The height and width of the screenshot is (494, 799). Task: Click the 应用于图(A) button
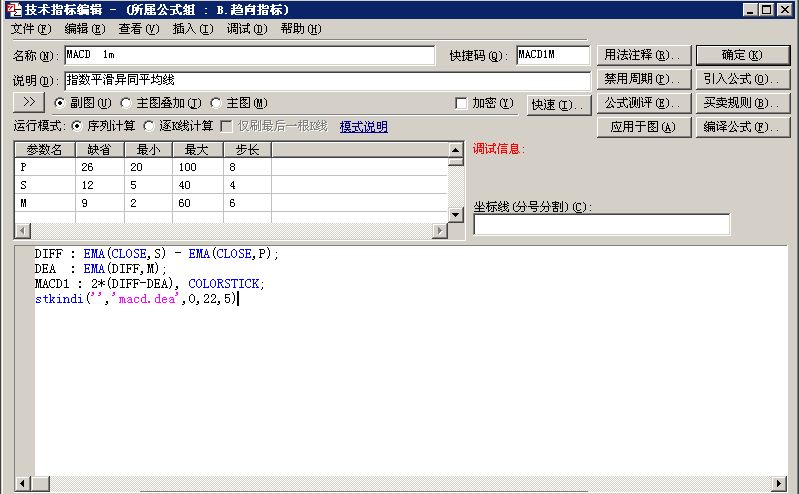(x=643, y=127)
